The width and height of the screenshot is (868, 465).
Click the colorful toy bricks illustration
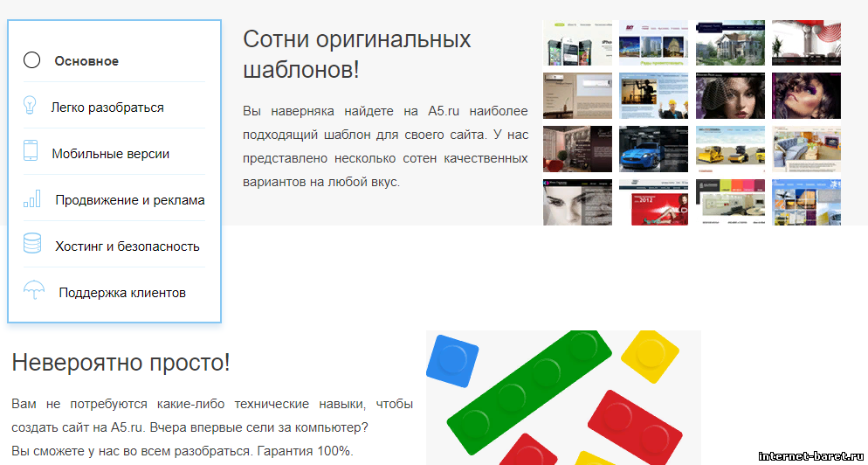coord(563,398)
